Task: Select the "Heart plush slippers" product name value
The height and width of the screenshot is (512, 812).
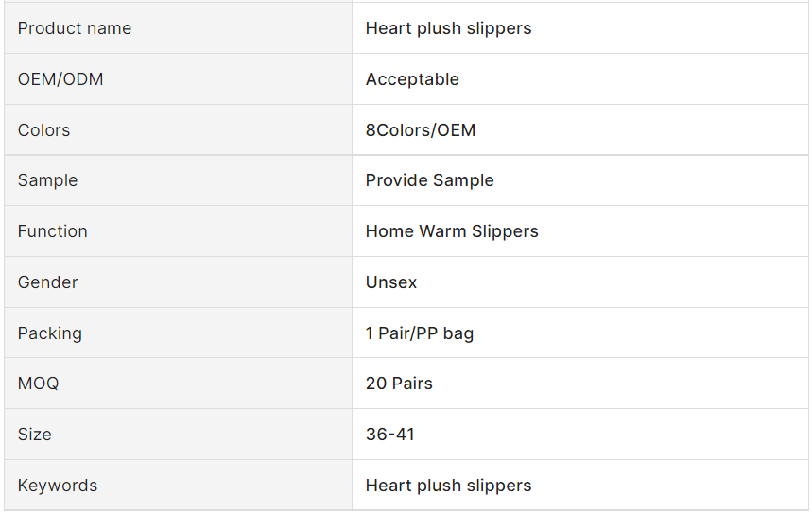Action: 448,28
